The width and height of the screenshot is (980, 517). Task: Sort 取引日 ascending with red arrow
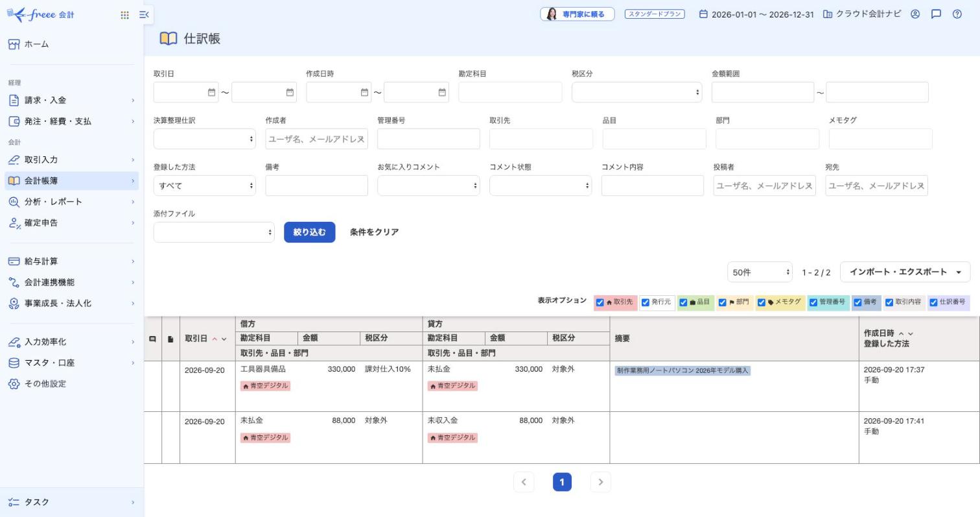point(215,339)
